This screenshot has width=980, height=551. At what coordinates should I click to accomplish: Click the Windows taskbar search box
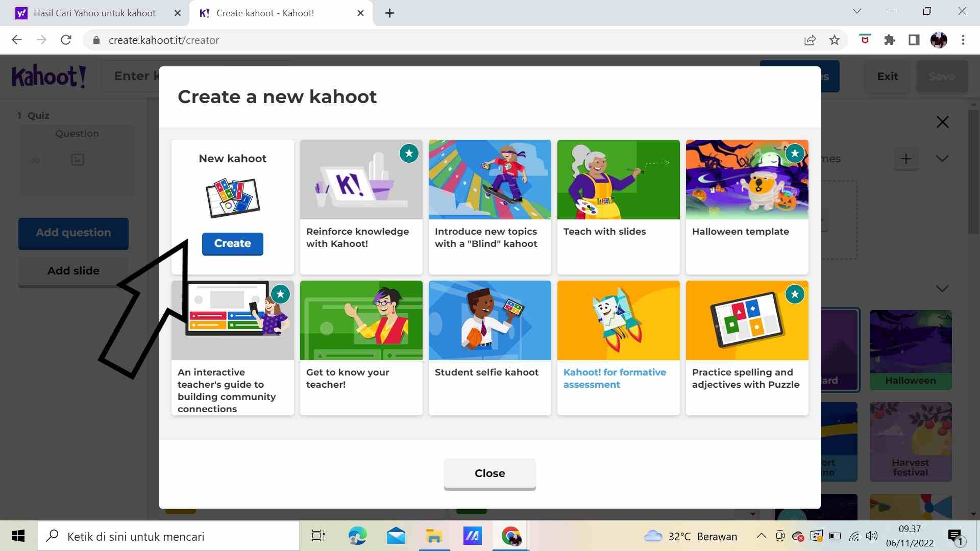click(168, 536)
